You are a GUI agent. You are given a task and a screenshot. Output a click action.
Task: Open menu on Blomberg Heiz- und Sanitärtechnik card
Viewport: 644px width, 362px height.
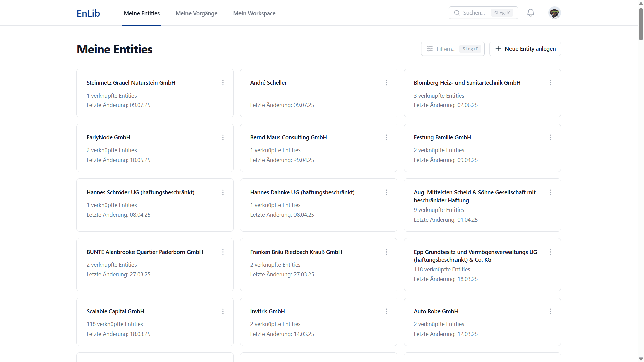point(550,83)
